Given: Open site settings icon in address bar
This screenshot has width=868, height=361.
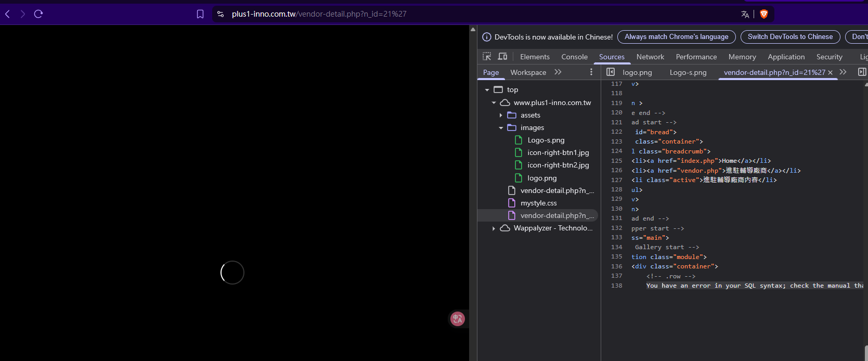Looking at the screenshot, I should click(x=221, y=14).
